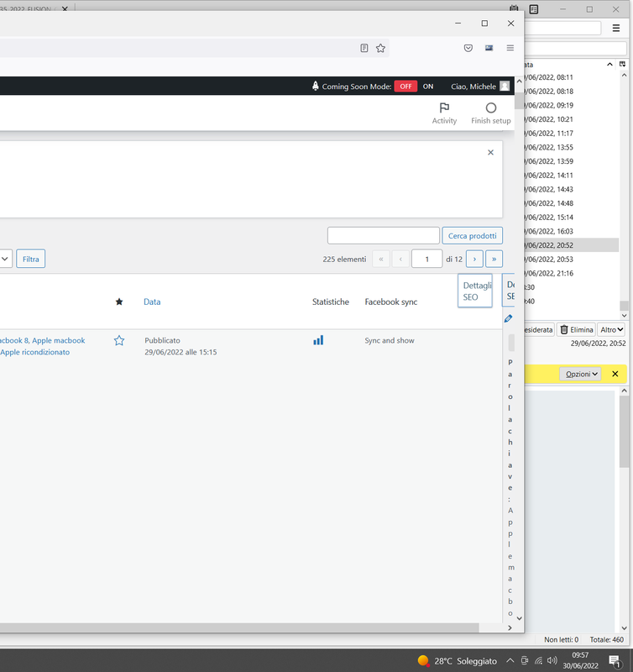Click the Coming Soon rocket icon

[315, 86]
